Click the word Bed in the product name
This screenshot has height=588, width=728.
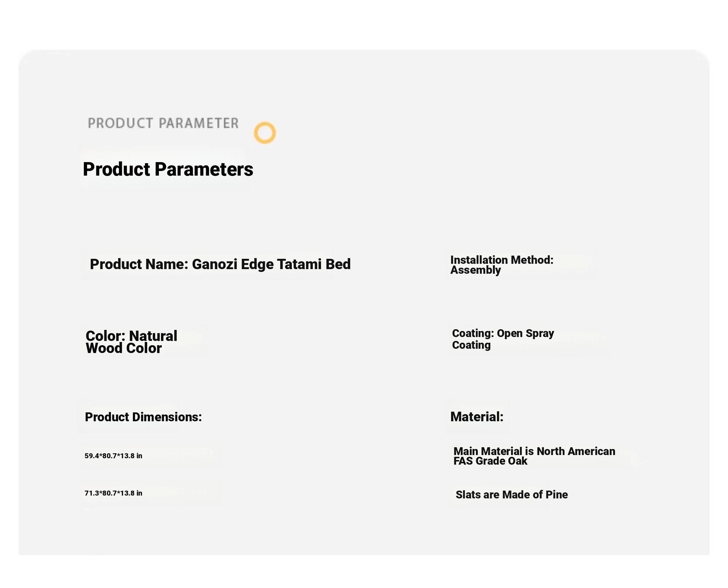coord(338,264)
